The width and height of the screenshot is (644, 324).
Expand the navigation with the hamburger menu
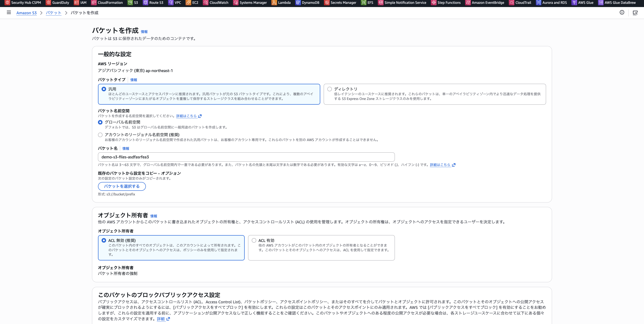[x=9, y=13]
